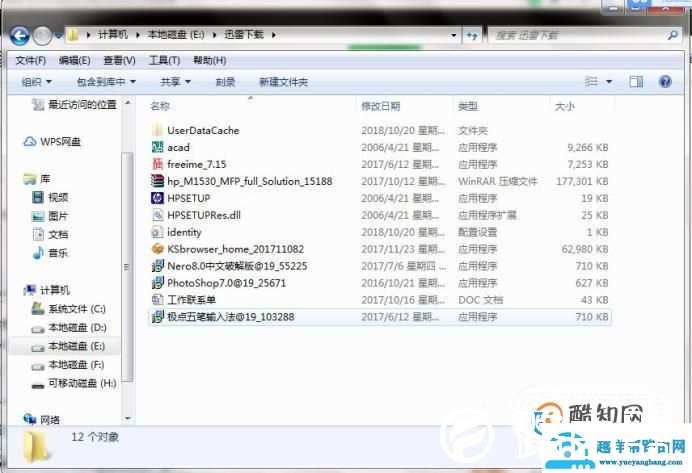Screen dimensions: 692x473
Task: Click the 迅雷下载 breadcrumb segment
Action: (x=244, y=34)
